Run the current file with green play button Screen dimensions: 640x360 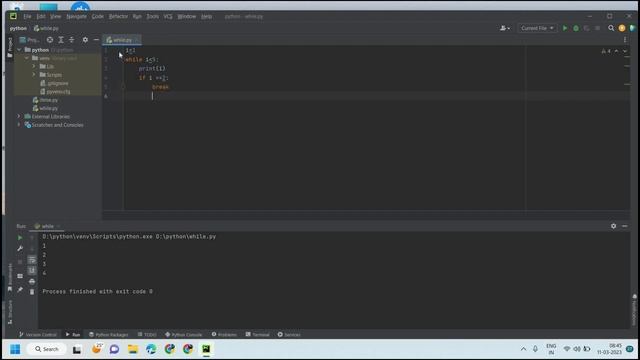565,28
